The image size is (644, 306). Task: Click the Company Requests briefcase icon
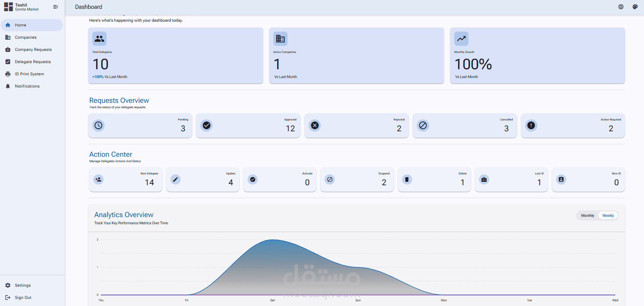[8, 50]
